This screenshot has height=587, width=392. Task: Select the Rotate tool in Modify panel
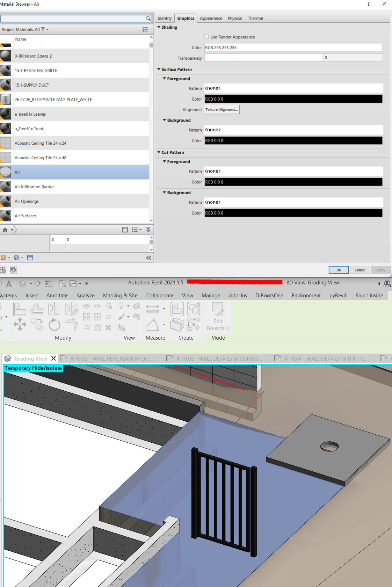coord(54,325)
